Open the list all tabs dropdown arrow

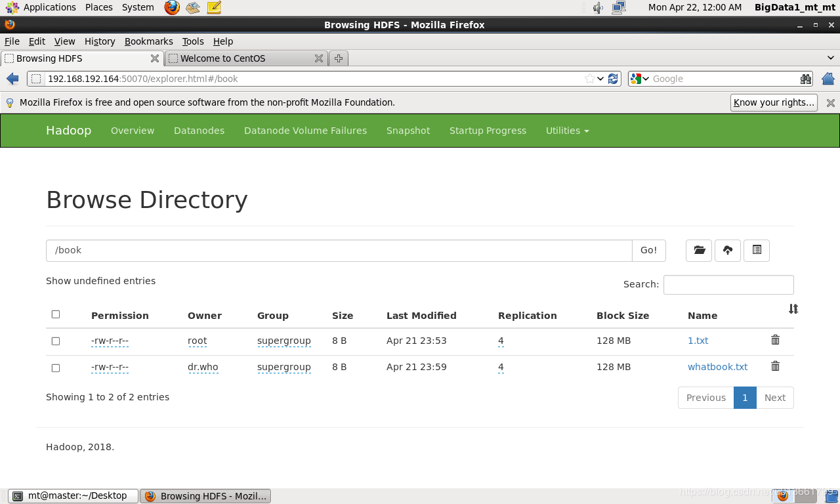pyautogui.click(x=831, y=58)
